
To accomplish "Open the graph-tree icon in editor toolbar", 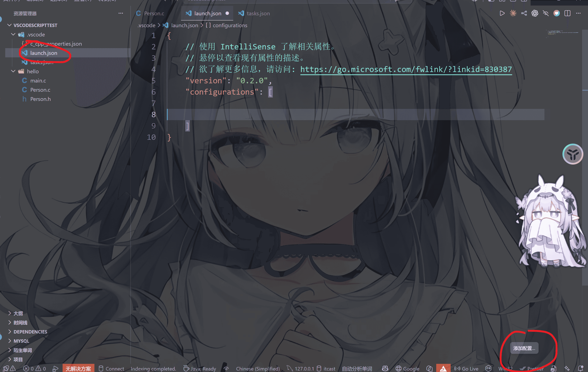I will [x=524, y=13].
